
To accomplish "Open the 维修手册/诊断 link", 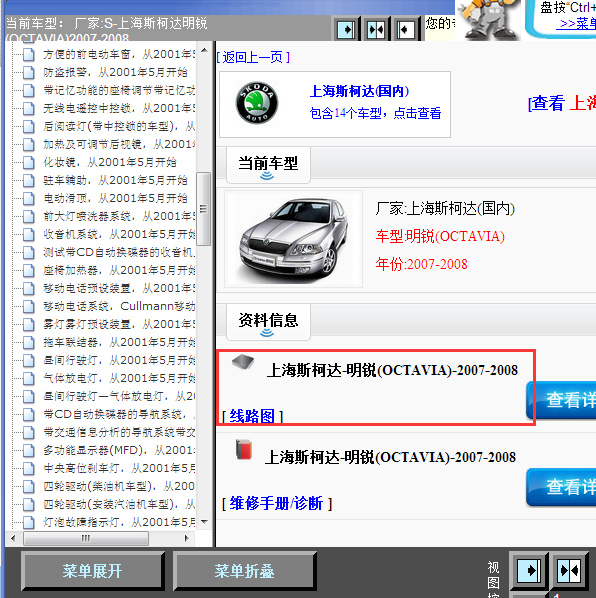I will [x=276, y=503].
